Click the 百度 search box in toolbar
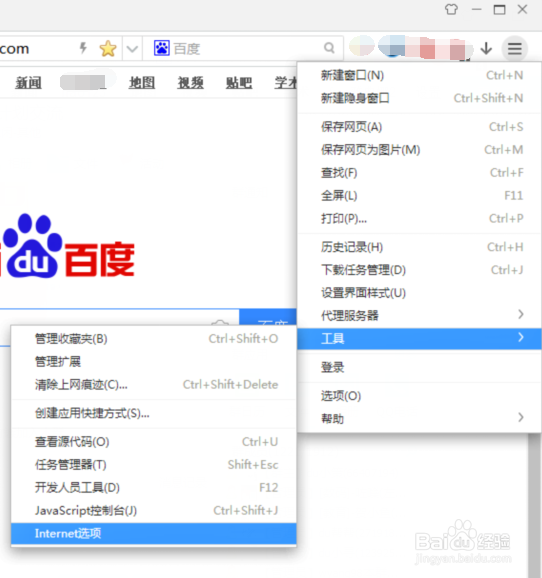The height and width of the screenshot is (578, 542). click(243, 48)
